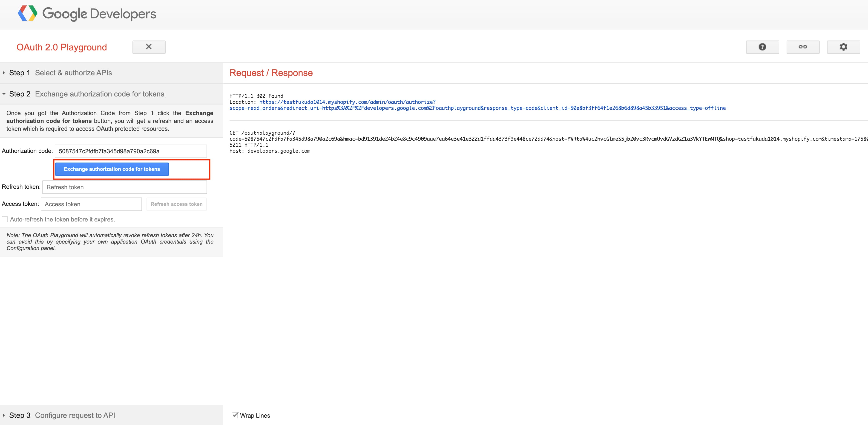Click the Refresh access token button
This screenshot has height=425, width=868.
[177, 204]
